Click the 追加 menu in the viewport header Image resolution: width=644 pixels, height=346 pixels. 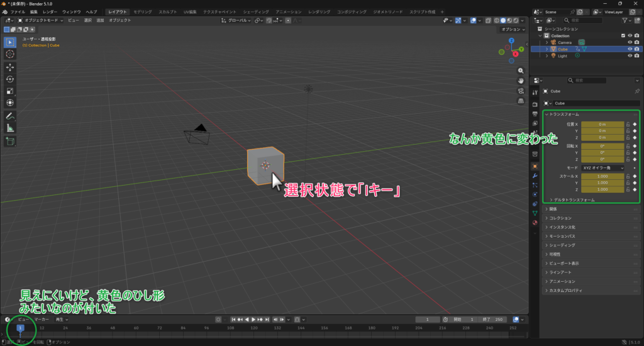(100, 20)
